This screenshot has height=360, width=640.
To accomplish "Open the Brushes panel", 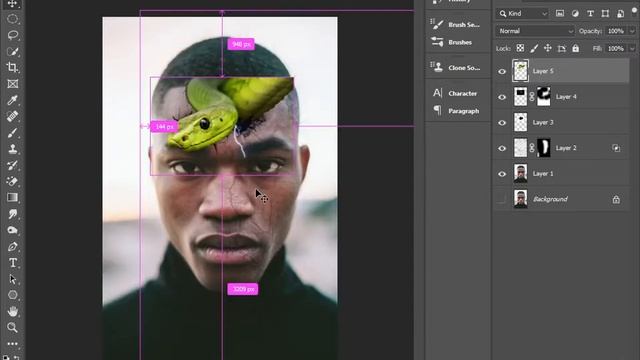I will 452,42.
